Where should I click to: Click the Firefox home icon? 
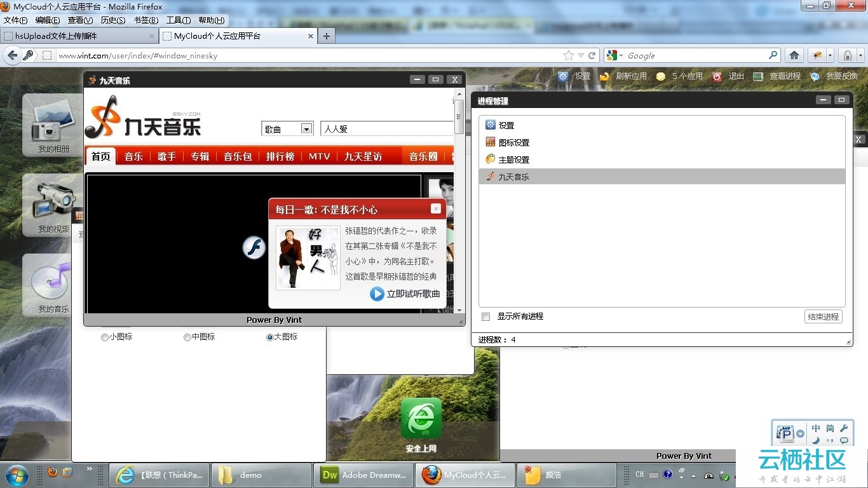(x=794, y=55)
